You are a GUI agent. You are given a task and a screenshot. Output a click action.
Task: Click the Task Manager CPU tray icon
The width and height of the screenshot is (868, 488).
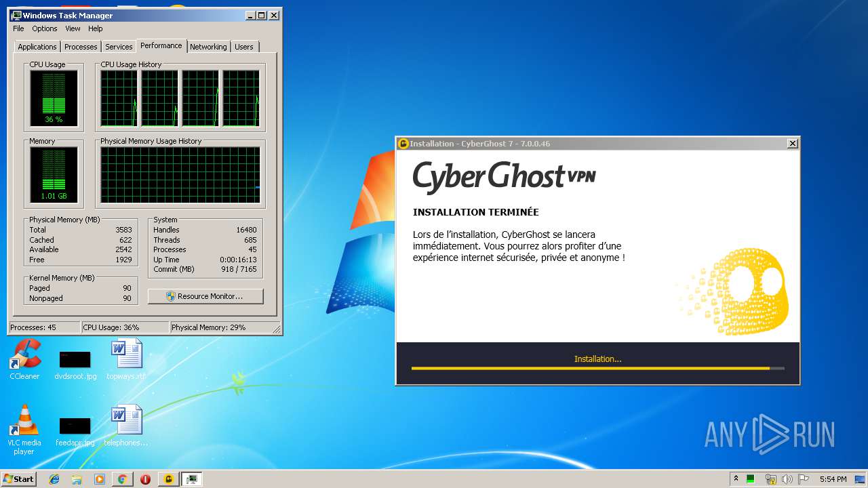point(751,479)
